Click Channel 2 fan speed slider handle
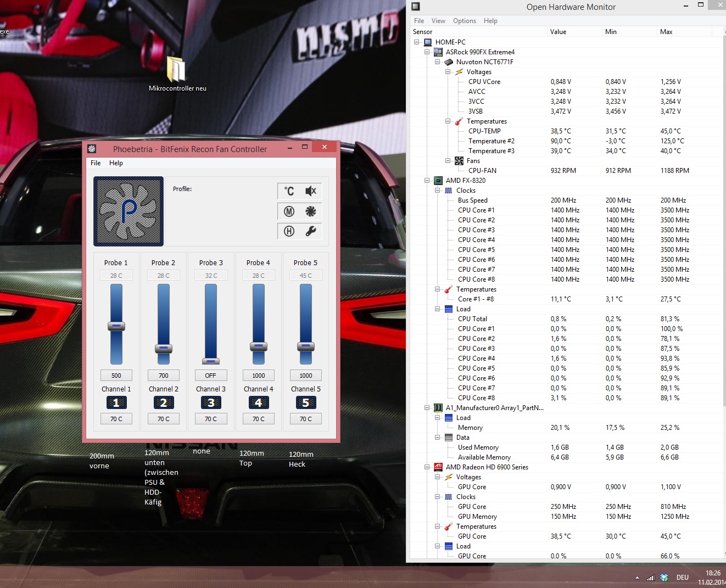The image size is (726, 588). [164, 349]
